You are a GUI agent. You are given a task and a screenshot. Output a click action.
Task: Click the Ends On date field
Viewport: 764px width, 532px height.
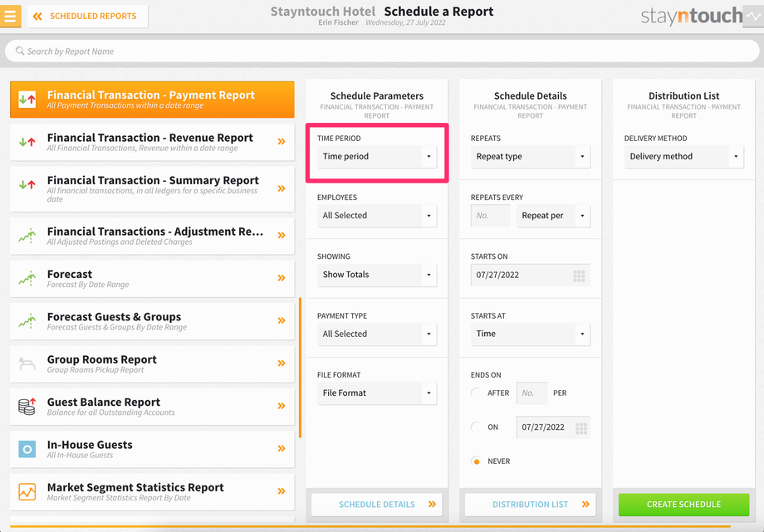pos(553,427)
